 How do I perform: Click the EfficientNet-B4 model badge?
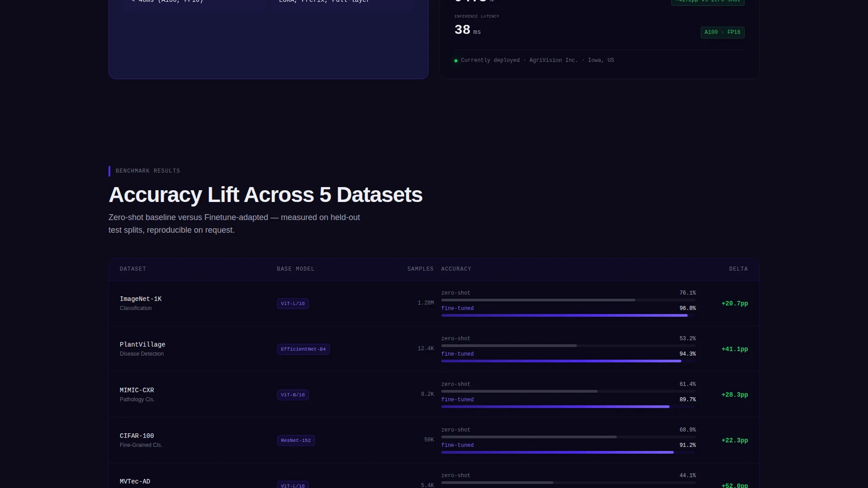[303, 349]
